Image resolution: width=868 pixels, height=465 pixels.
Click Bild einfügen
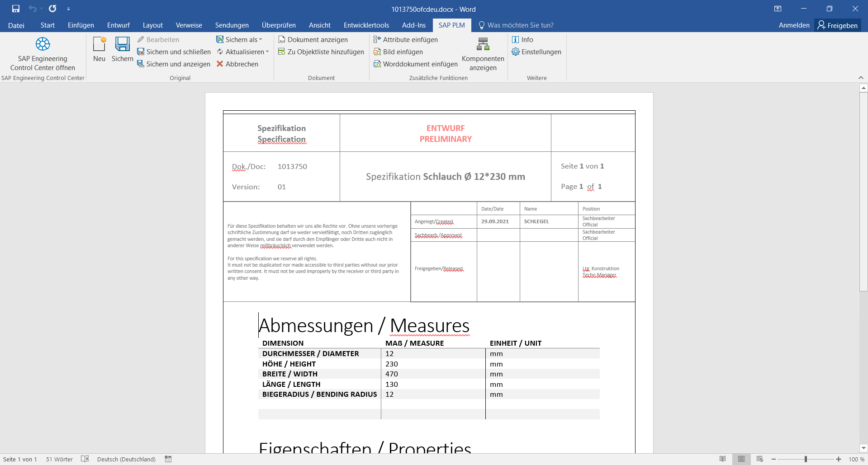click(x=398, y=52)
